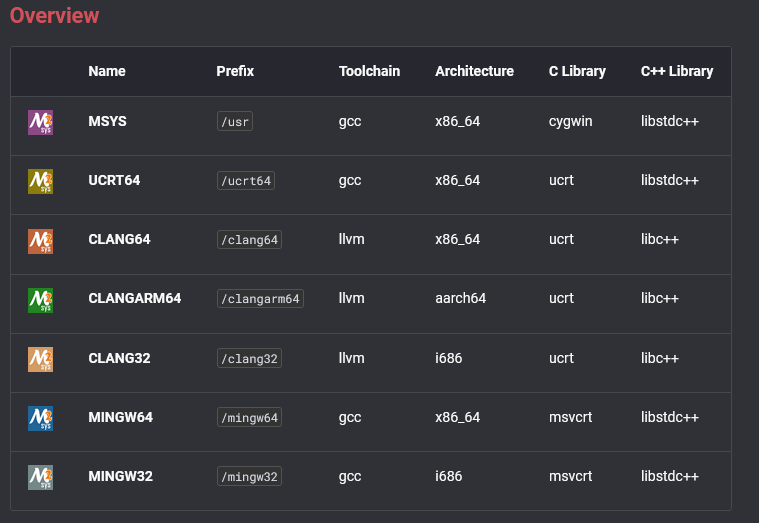Click the llvm toolchain in CLANG32 row
The image size is (759, 523).
pos(351,358)
